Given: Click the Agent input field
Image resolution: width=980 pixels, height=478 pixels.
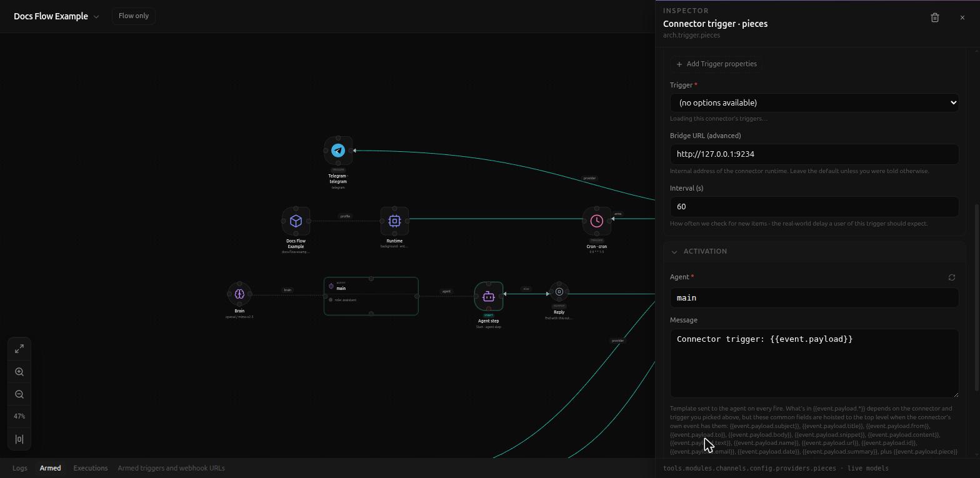Looking at the screenshot, I should click(x=814, y=298).
